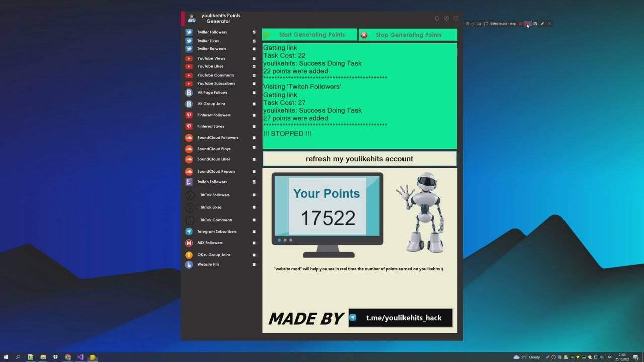644x362 pixels.
Task: Open the Windows notification center
Action: tap(636, 357)
